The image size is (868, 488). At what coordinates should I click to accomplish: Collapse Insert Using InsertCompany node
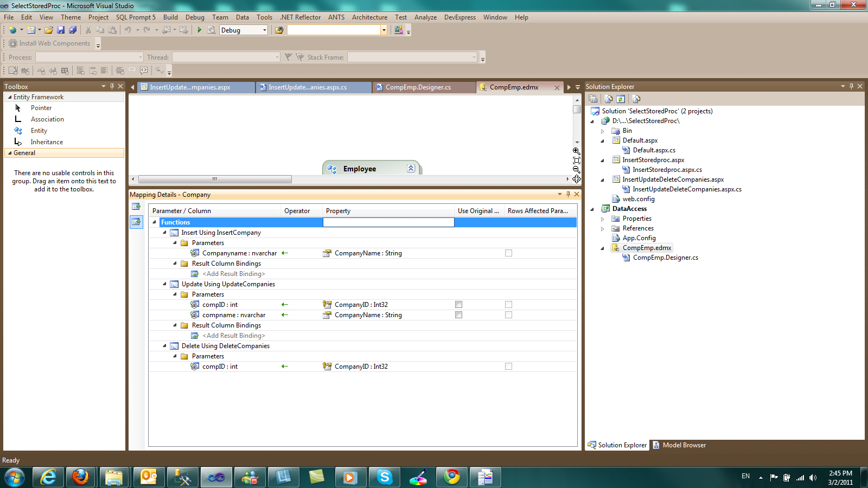165,233
